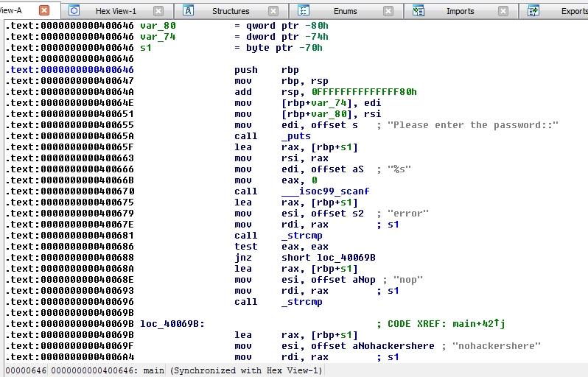
Task: Click address 000000000040065F
Action: [x=88, y=147]
